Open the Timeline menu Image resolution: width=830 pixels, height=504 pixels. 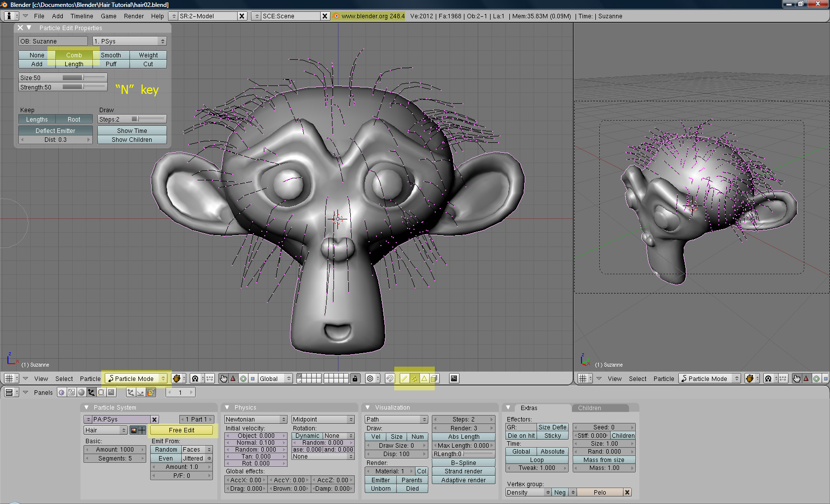[x=82, y=16]
